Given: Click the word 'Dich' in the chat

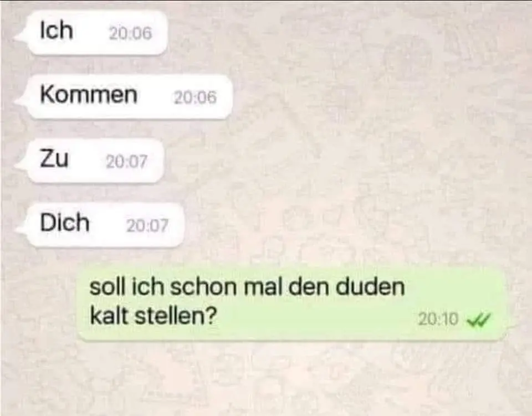Looking at the screenshot, I should tap(65, 223).
